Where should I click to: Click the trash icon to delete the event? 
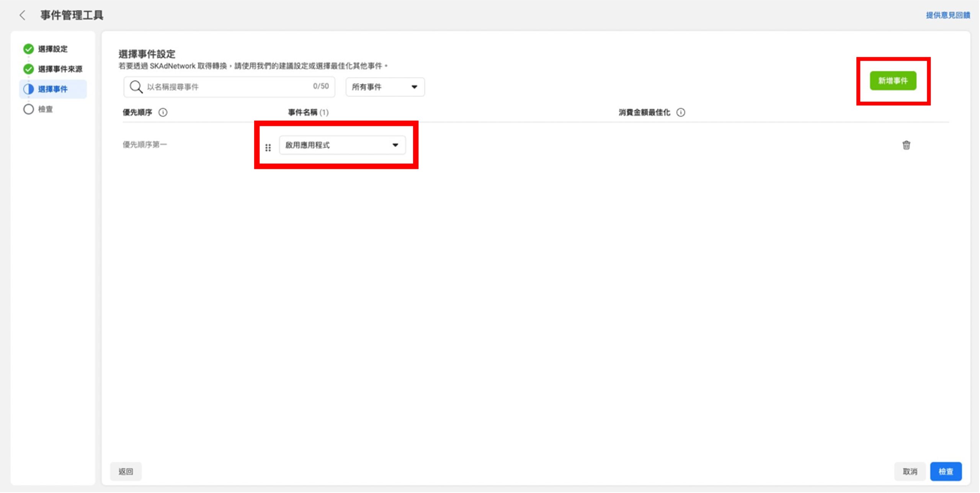point(906,145)
